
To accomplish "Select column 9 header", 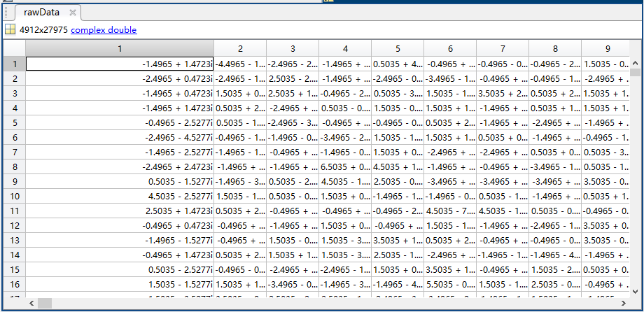I will click(608, 49).
